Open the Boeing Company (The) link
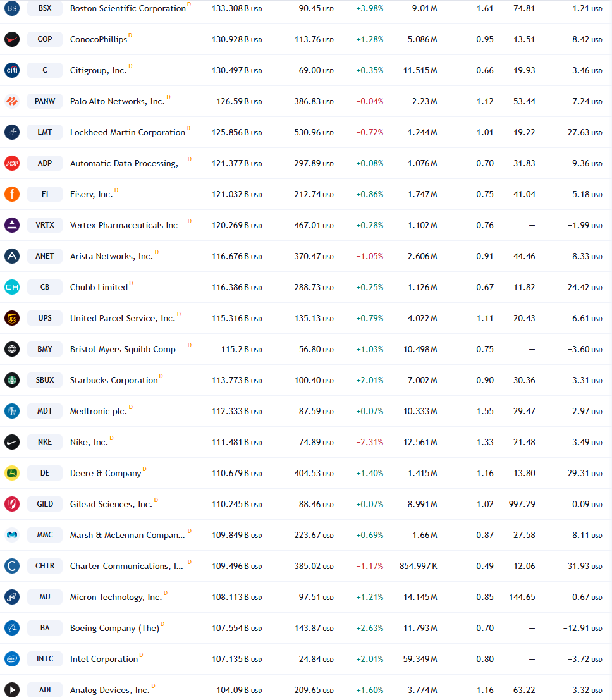Image resolution: width=612 pixels, height=700 pixels. pyautogui.click(x=114, y=628)
